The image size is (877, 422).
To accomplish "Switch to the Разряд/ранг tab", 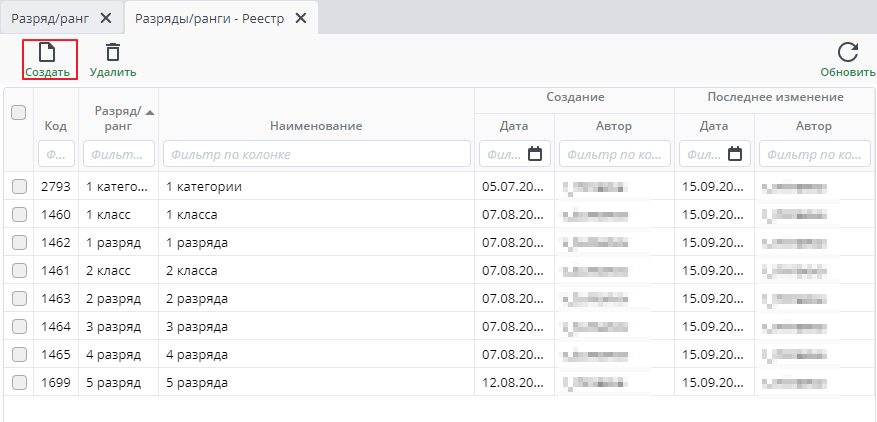I will click(x=54, y=18).
